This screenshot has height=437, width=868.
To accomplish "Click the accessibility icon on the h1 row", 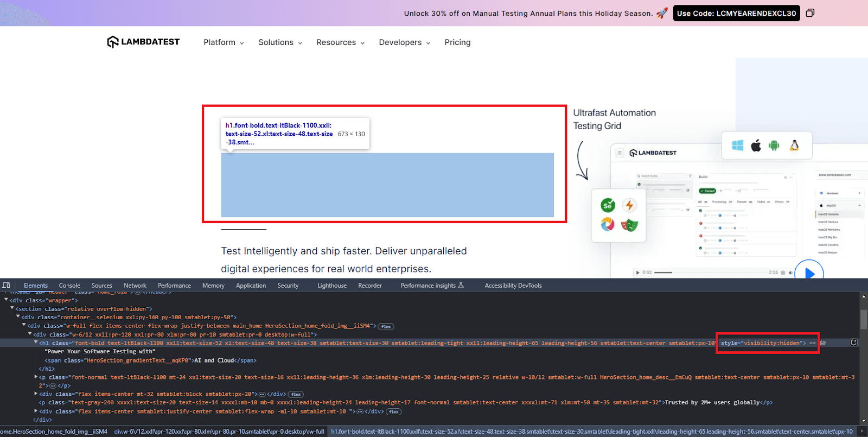I will pyautogui.click(x=853, y=343).
